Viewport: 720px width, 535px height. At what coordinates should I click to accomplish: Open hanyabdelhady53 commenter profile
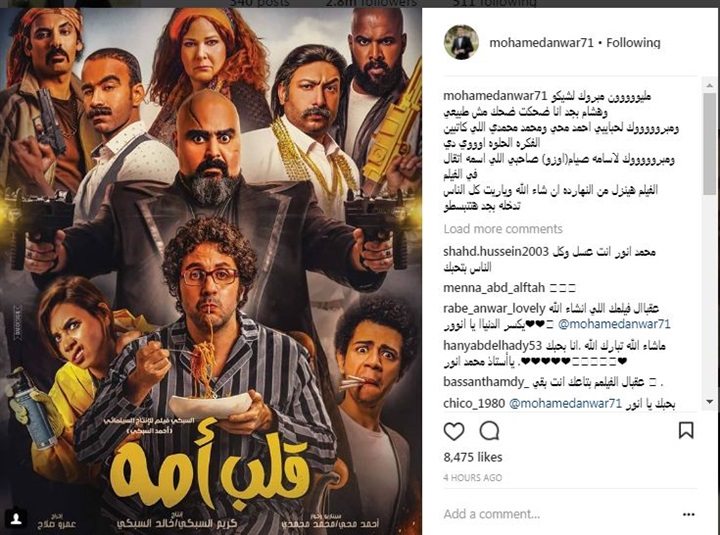pyautogui.click(x=493, y=345)
